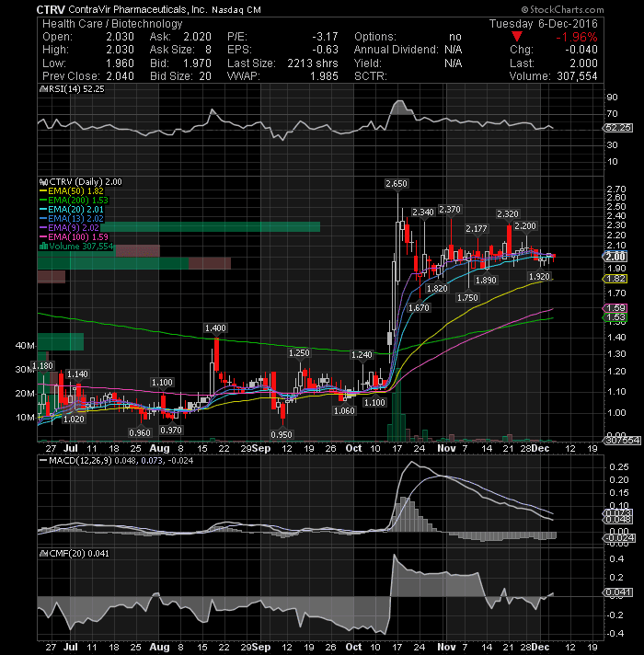Select the Last price 2.000
This screenshot has height=655, width=644.
pos(584,63)
